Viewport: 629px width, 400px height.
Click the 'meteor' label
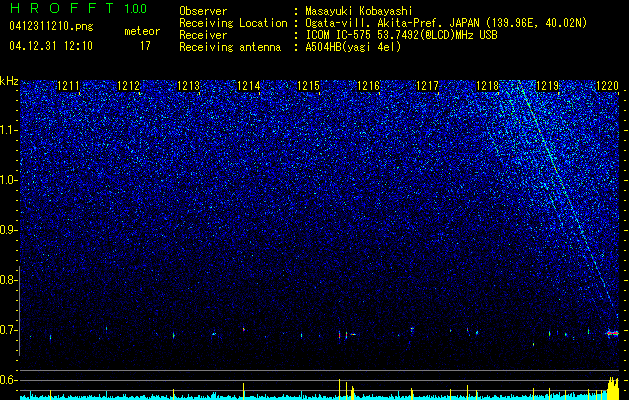pyautogui.click(x=142, y=31)
